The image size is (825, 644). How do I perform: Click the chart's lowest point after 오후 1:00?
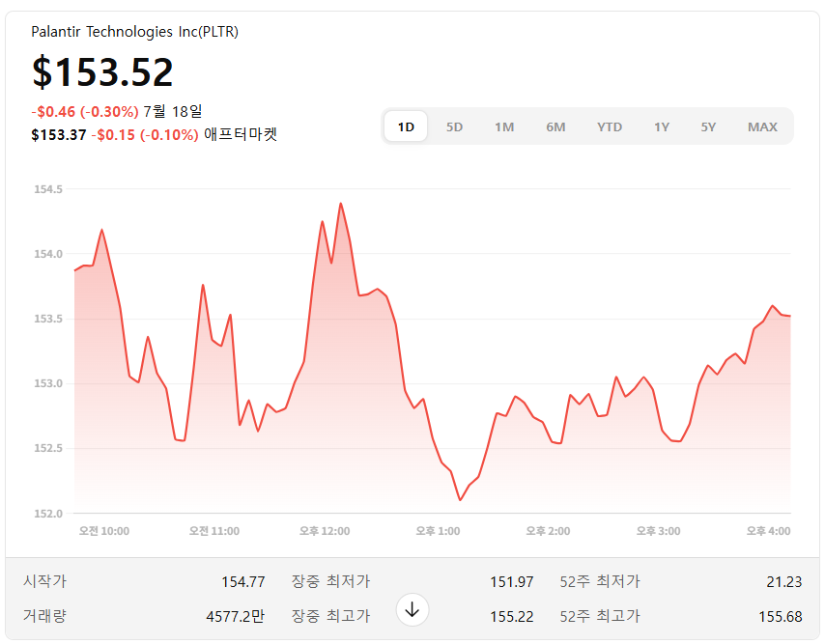(x=460, y=500)
